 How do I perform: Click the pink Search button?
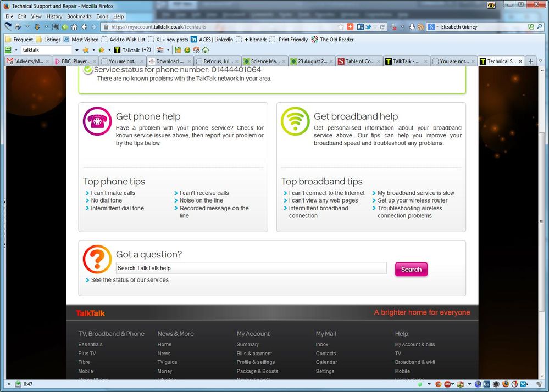pos(411,269)
